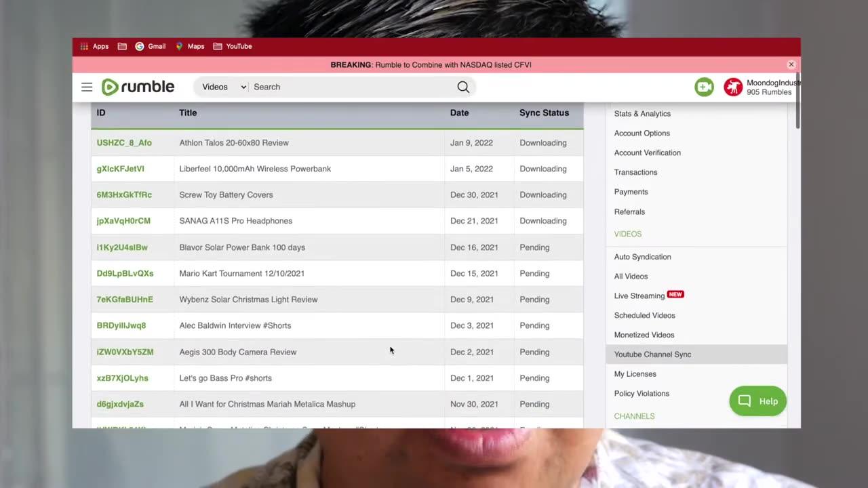Click the search magnifier icon
This screenshot has height=488, width=868.
pyautogui.click(x=463, y=87)
